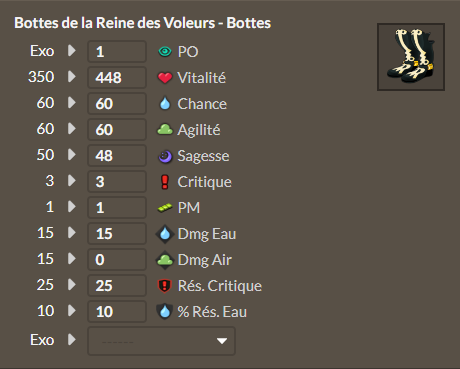Click arrow beside 50 Sagesse base value
Image resolution: width=460 pixels, height=369 pixels.
(71, 155)
